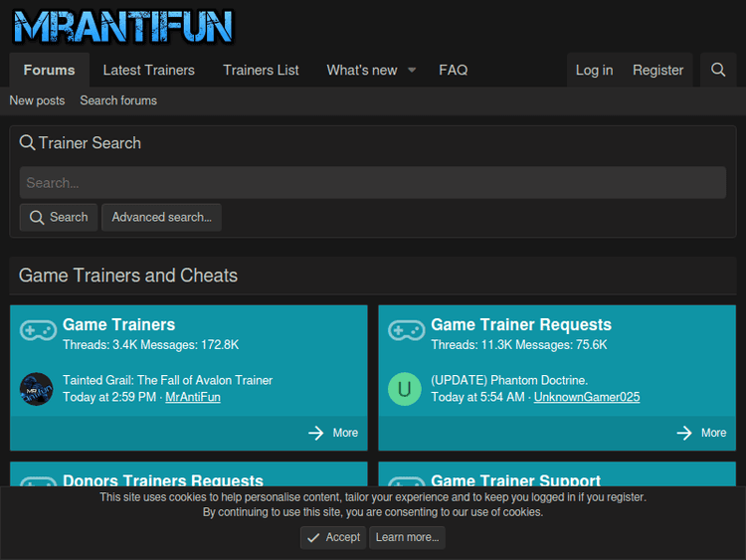Viewport: 746px width, 560px height.
Task: Open the Latest Trainers tab
Action: click(149, 70)
